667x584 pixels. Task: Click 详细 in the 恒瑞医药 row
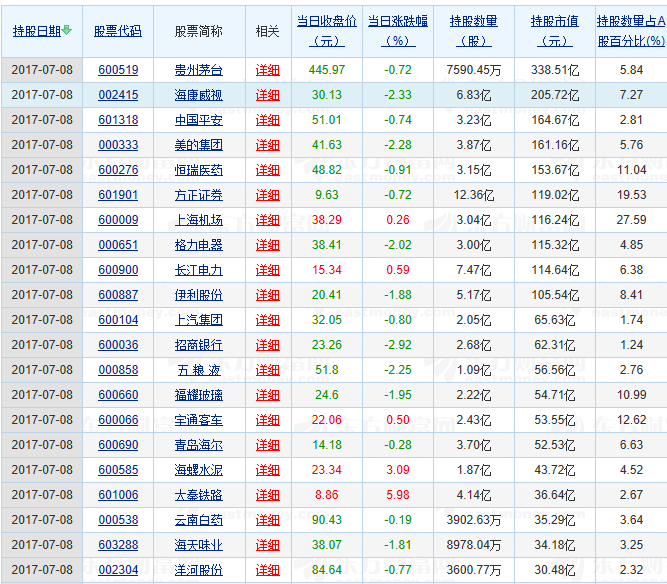[x=268, y=170]
